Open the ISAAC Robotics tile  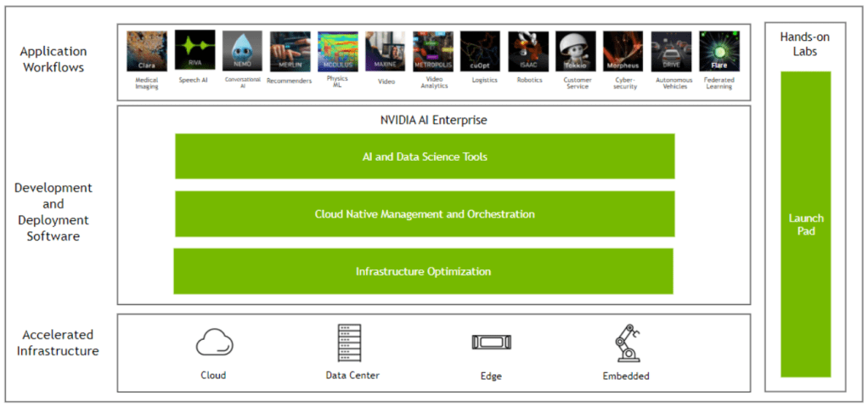[x=528, y=51]
